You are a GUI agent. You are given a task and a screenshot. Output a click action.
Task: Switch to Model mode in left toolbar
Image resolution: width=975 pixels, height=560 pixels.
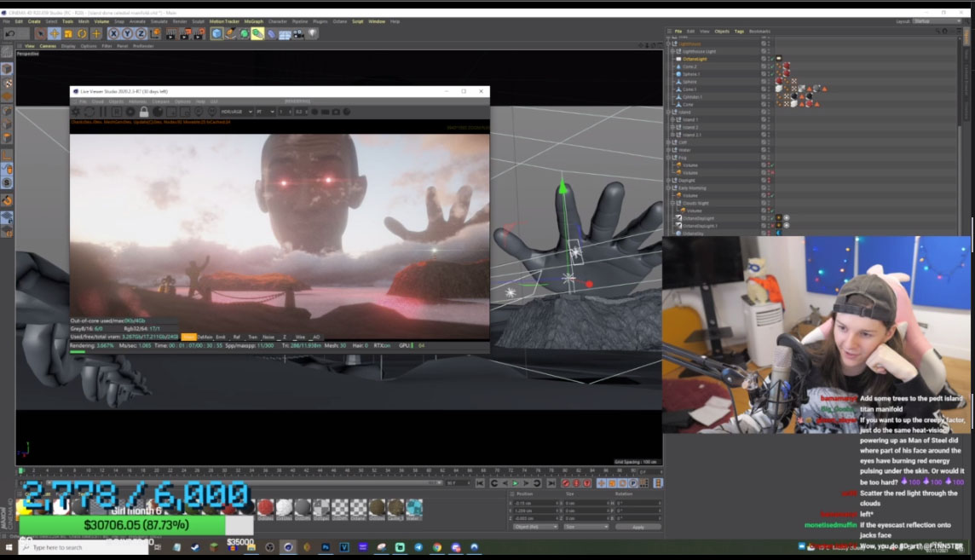(x=8, y=68)
